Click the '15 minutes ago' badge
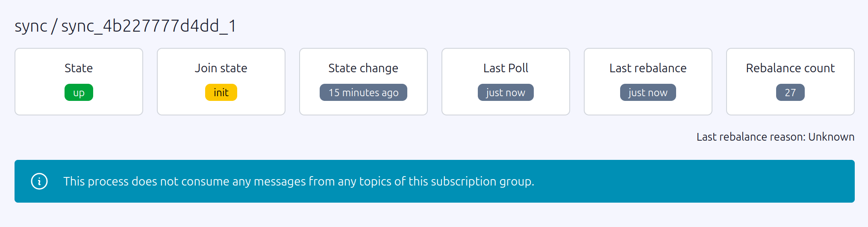 pyautogui.click(x=363, y=92)
